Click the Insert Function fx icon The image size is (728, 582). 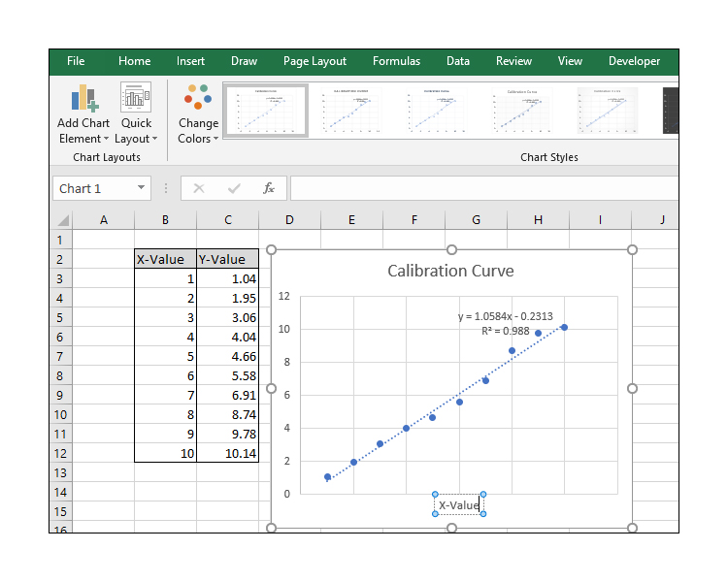pyautogui.click(x=269, y=188)
